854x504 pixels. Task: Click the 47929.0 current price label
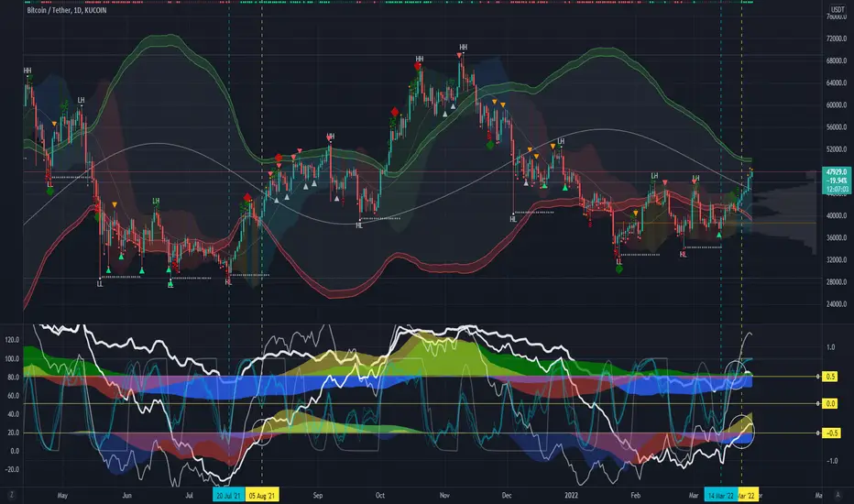(837, 171)
